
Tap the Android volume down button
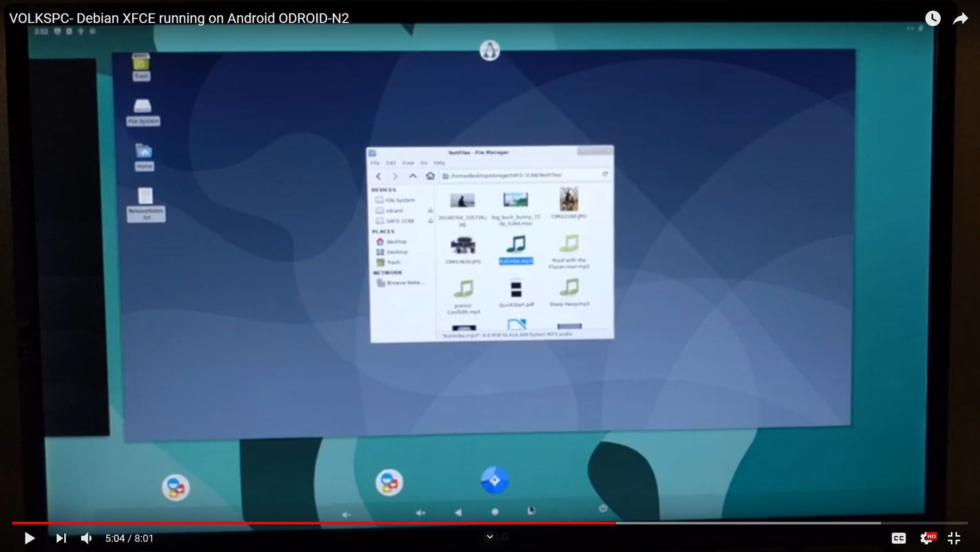point(346,514)
